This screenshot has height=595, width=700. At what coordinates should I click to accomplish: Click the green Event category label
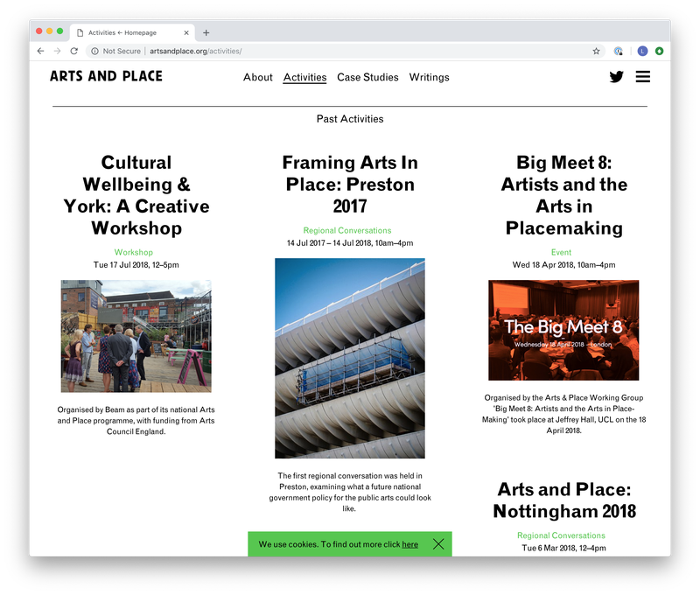tap(561, 252)
